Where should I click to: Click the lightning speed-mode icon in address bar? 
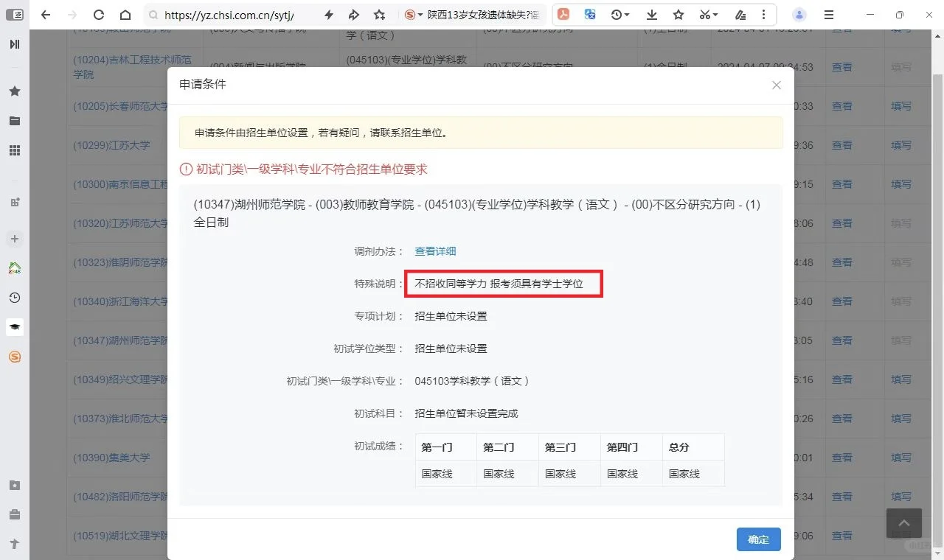pos(329,15)
